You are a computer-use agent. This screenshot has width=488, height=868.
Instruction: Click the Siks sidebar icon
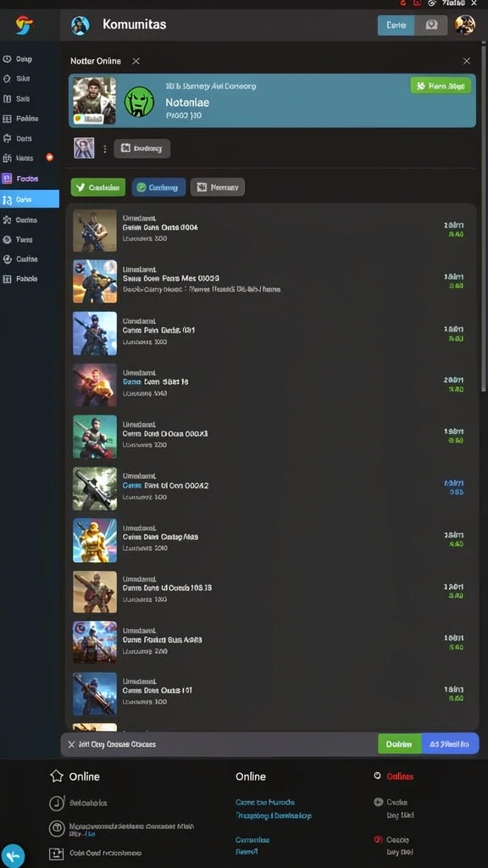pyautogui.click(x=7, y=79)
